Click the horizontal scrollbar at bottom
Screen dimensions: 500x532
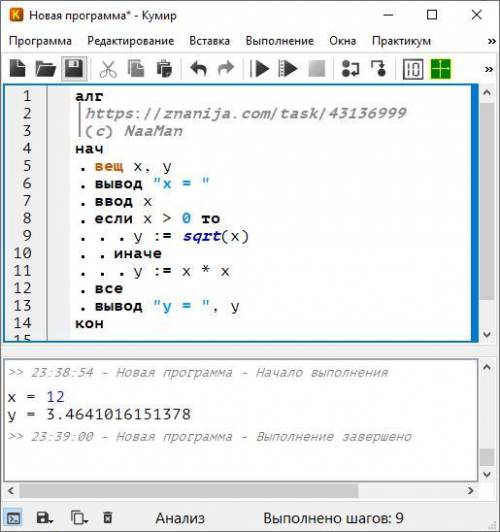coord(241,491)
